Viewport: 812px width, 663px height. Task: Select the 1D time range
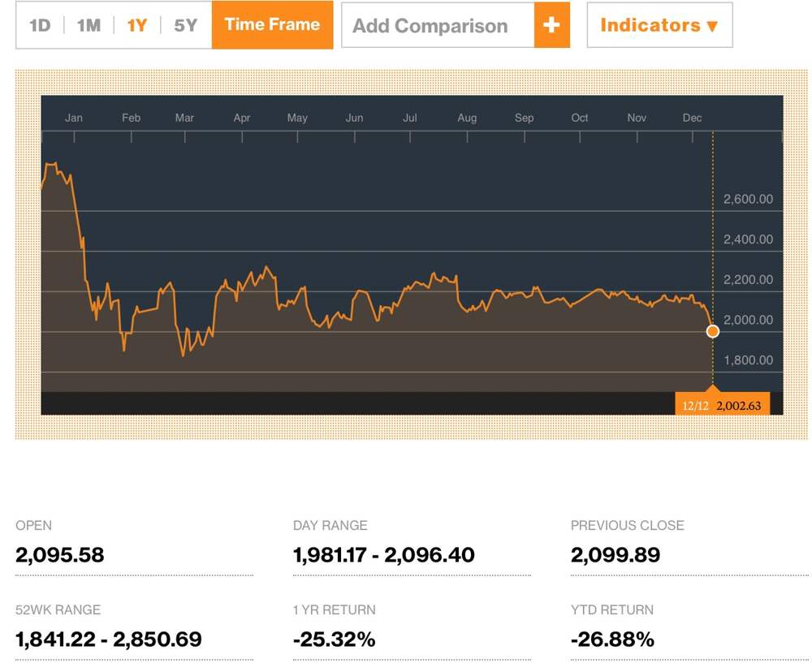(x=40, y=25)
